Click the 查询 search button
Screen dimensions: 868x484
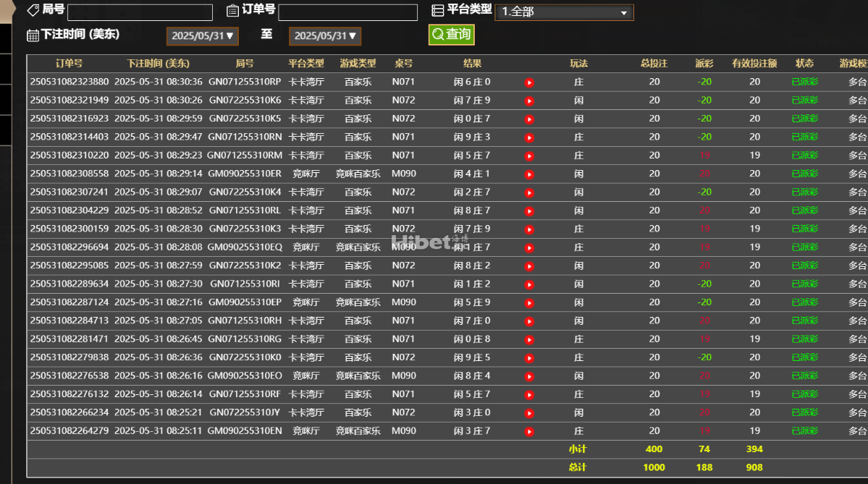(451, 33)
